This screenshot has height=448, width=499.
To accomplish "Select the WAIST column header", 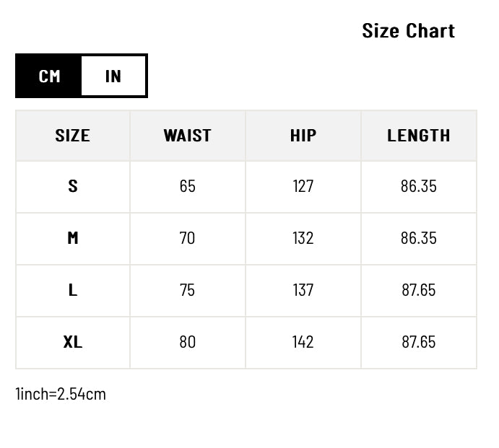I will pyautogui.click(x=187, y=136).
